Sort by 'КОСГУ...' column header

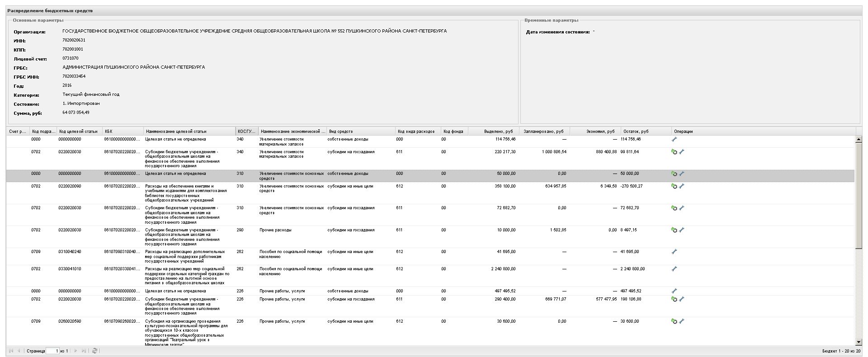tap(247, 132)
